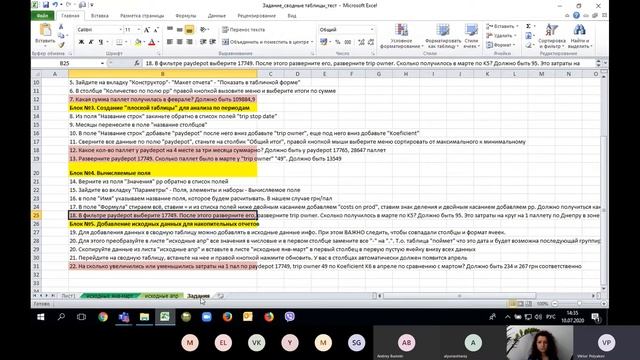The image size is (640, 360).
Task: Click the Save icon in quick access toolbar
Action: pos(46,5)
